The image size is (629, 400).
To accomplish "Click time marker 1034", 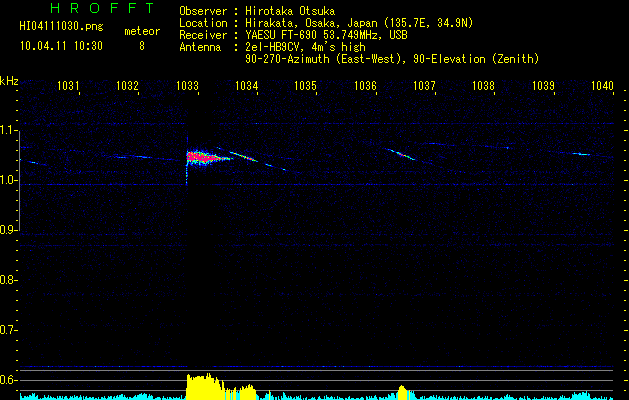I will [246, 86].
